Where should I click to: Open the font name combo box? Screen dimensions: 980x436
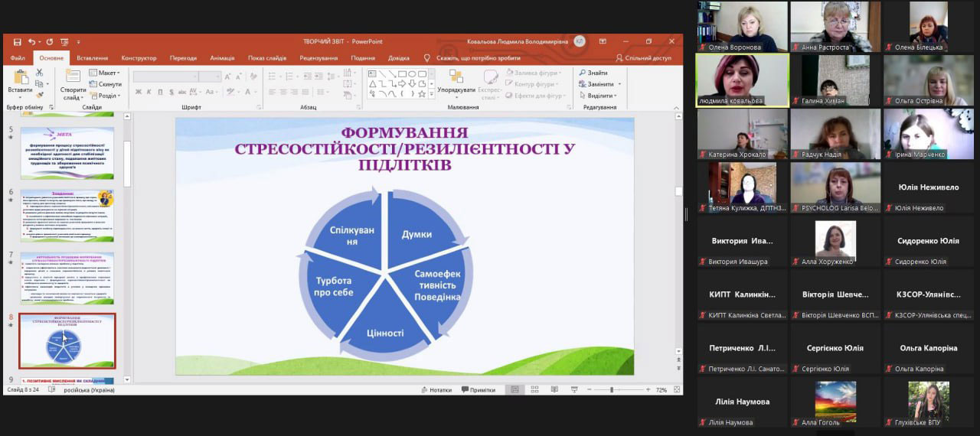pos(165,76)
